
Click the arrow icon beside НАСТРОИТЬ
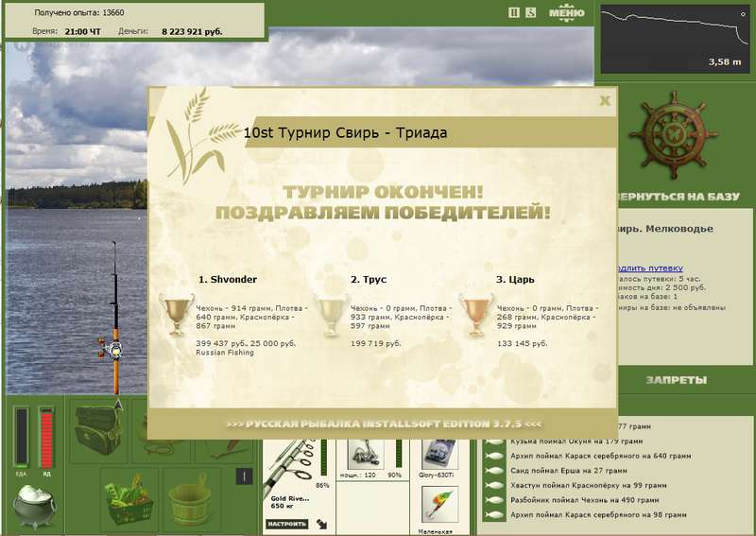(x=321, y=524)
